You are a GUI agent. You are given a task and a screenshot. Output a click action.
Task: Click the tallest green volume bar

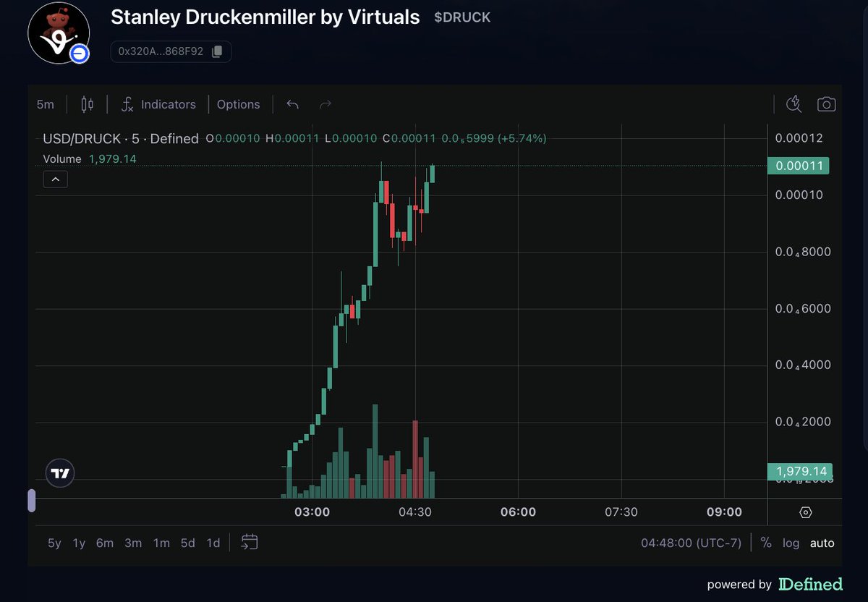(x=375, y=451)
